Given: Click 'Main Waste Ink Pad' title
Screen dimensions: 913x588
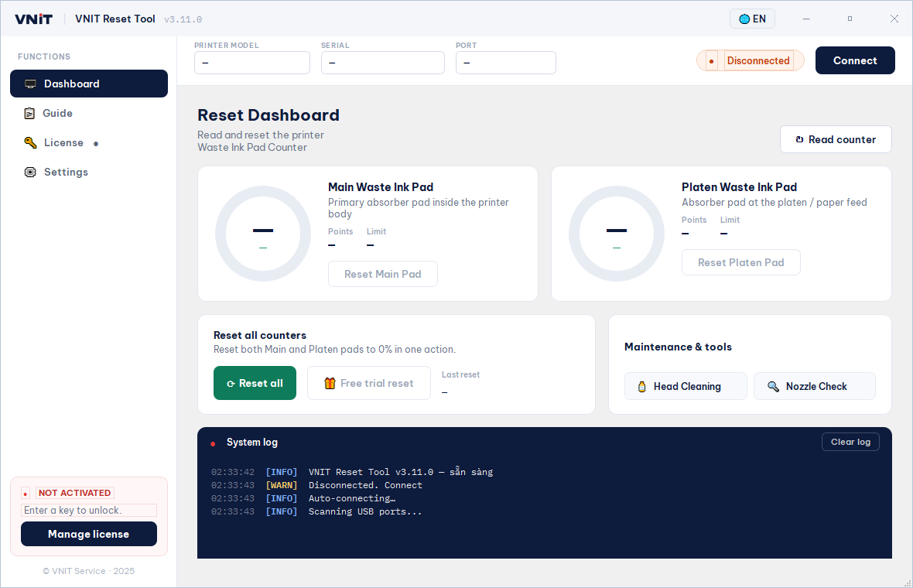Looking at the screenshot, I should coord(381,187).
